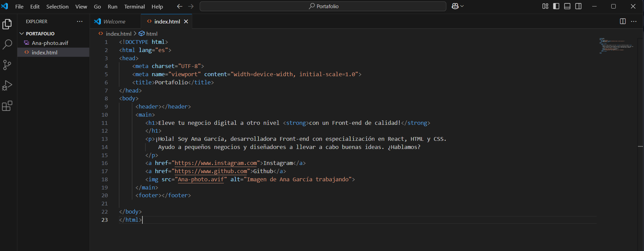This screenshot has height=251, width=644.
Task: Open the Copilot dropdown arrow
Action: click(x=462, y=6)
